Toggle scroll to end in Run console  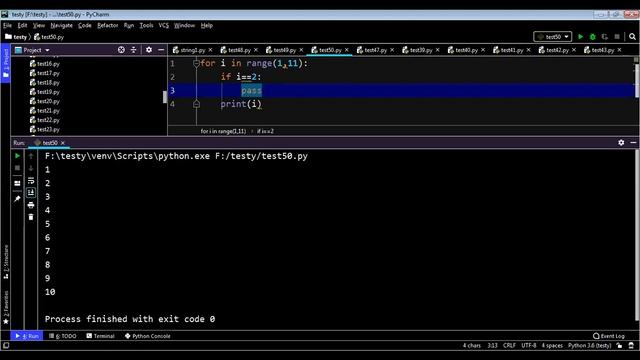[31, 193]
